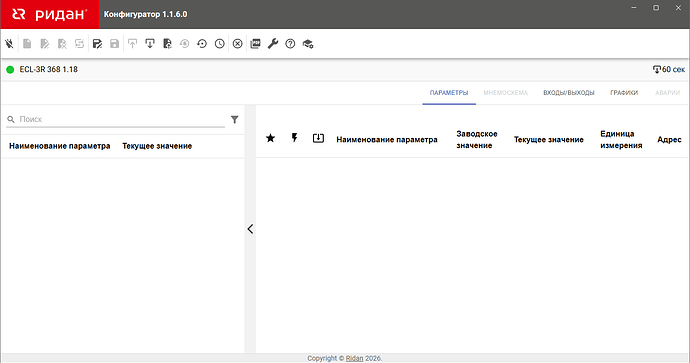Open the filter funnel next to search
The width and height of the screenshot is (690, 363).
[x=235, y=119]
